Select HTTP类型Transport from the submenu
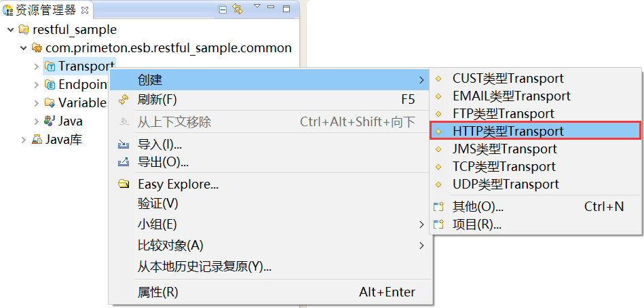644x308 pixels. pyautogui.click(x=508, y=131)
